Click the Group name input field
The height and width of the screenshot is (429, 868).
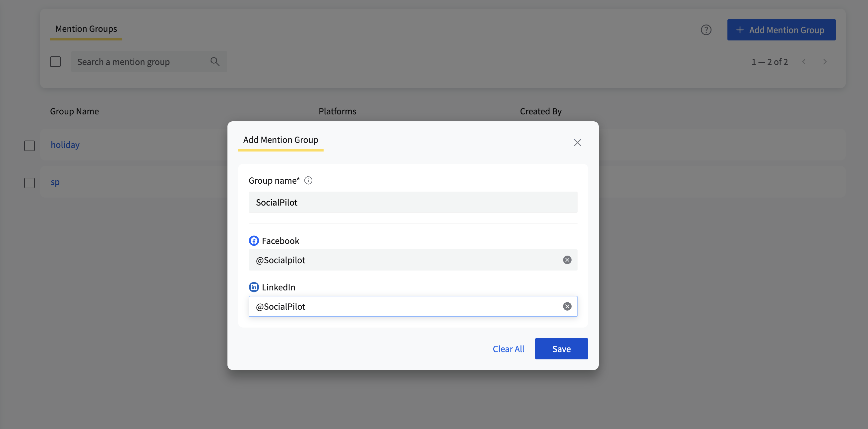coord(413,202)
